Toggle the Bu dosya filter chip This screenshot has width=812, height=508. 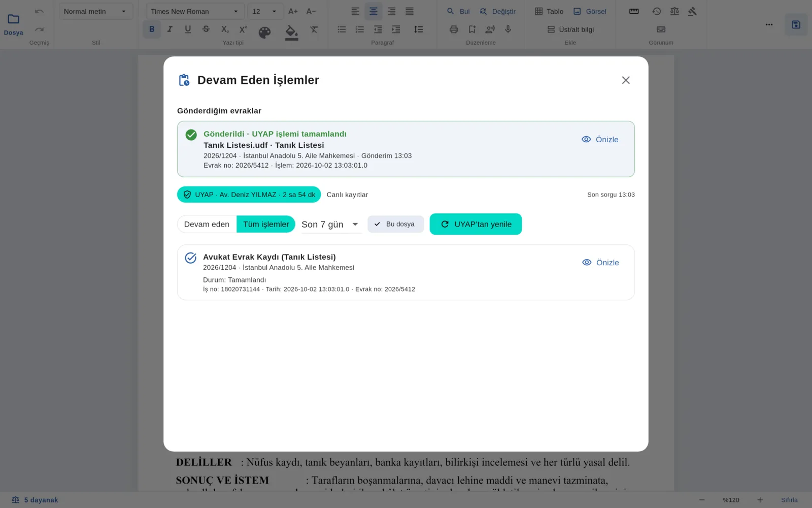point(396,224)
